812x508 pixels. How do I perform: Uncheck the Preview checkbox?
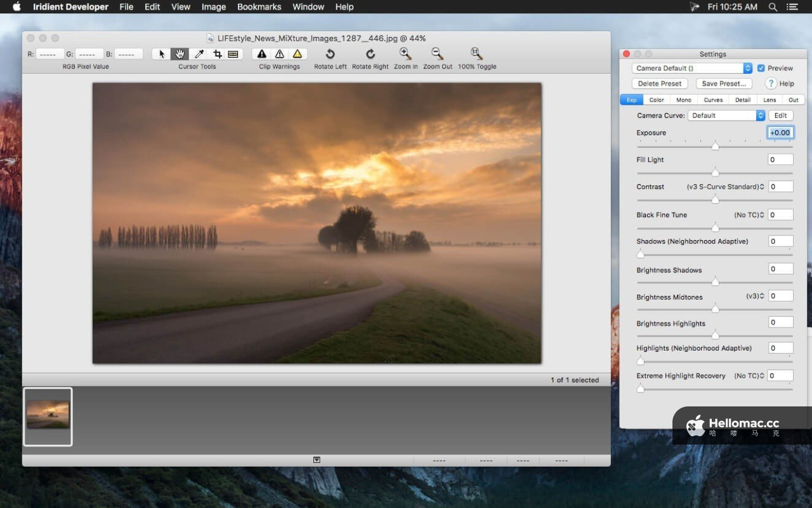[x=761, y=68]
